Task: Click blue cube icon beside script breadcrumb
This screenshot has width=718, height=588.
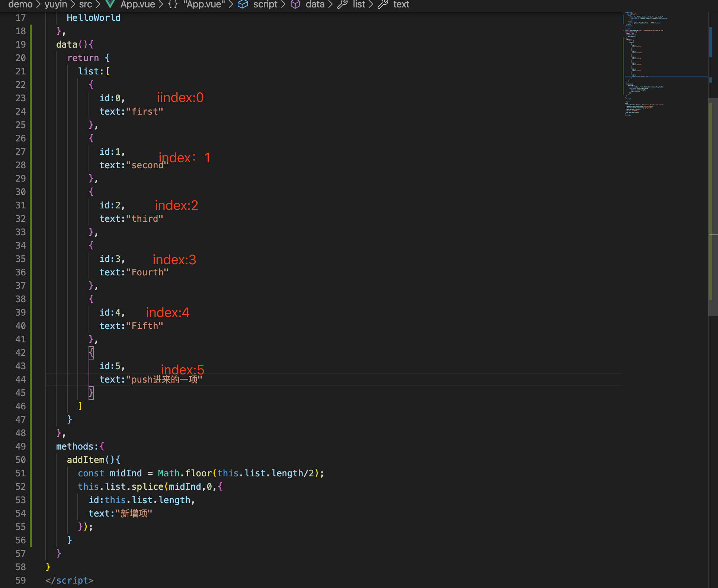Action: (x=243, y=4)
